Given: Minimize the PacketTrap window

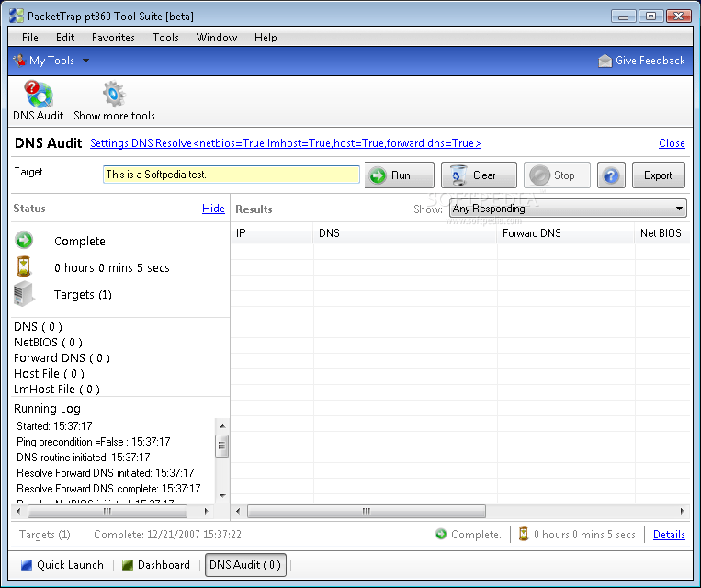Looking at the screenshot, I should 624,17.
